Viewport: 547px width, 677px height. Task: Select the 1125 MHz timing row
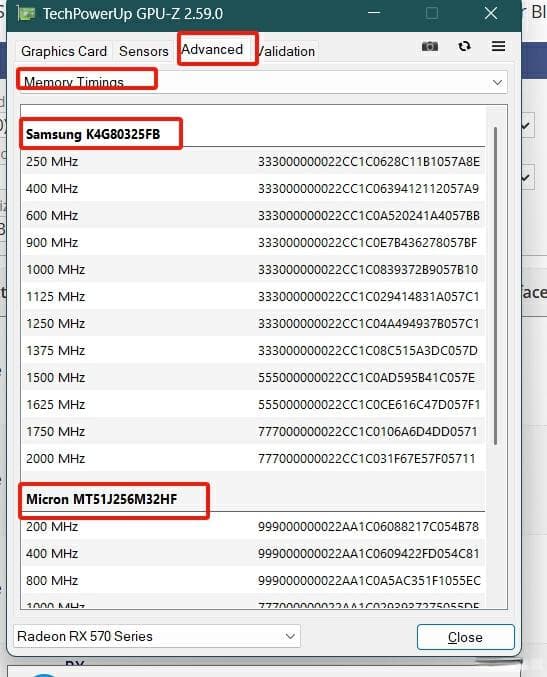pyautogui.click(x=253, y=297)
